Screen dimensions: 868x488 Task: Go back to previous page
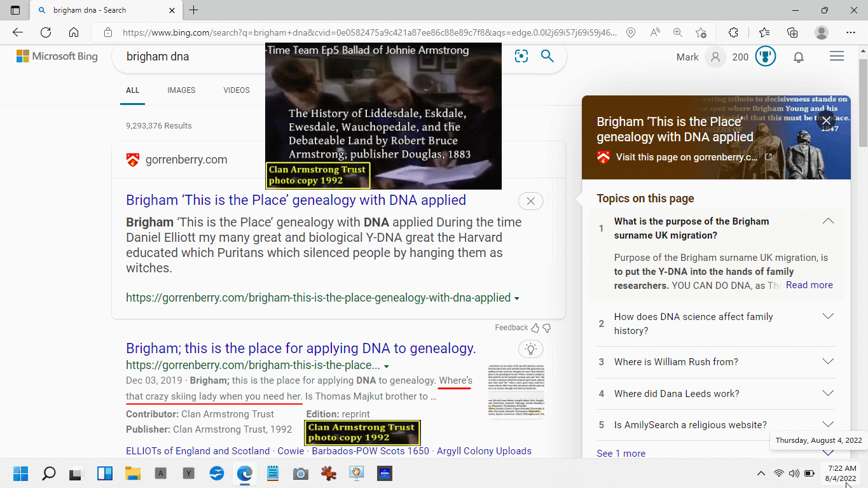pyautogui.click(x=18, y=32)
